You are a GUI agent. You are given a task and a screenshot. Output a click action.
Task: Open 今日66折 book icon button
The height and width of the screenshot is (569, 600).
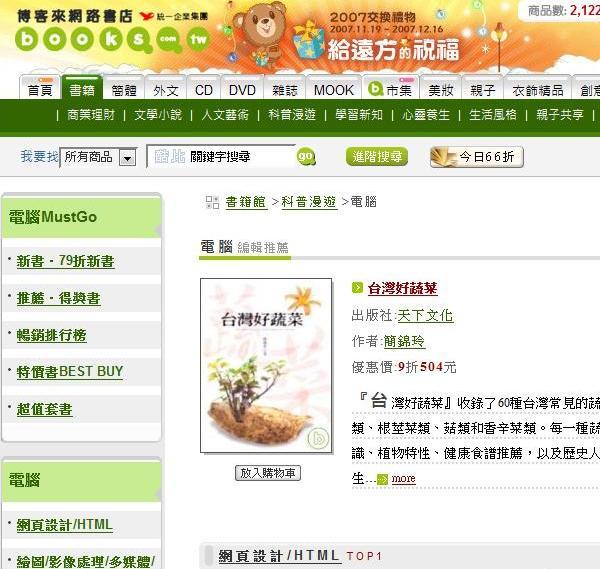pos(476,157)
